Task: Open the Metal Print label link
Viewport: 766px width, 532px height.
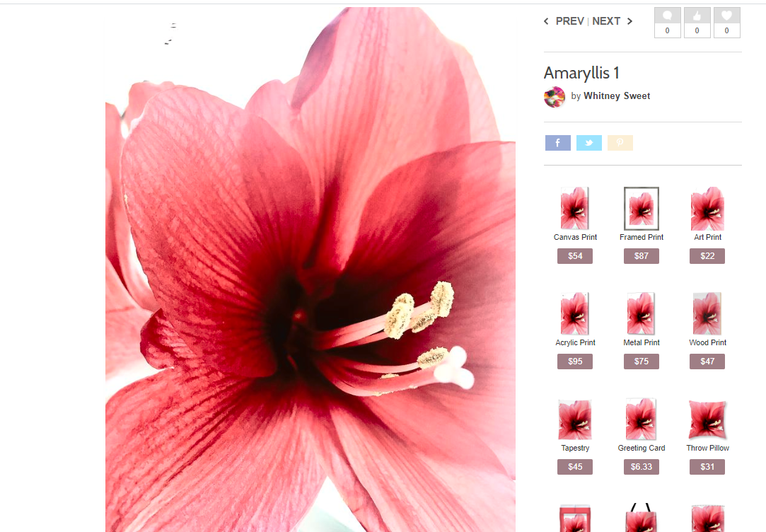Action: (x=641, y=342)
